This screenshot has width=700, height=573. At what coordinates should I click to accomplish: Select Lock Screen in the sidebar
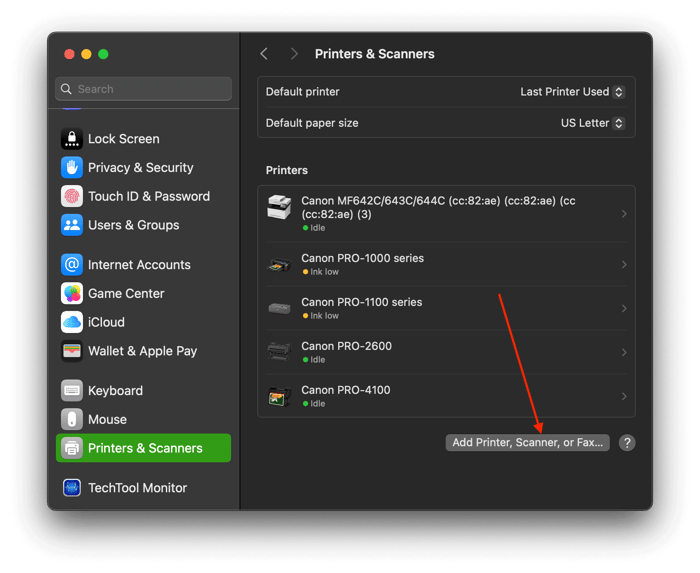pyautogui.click(x=124, y=139)
